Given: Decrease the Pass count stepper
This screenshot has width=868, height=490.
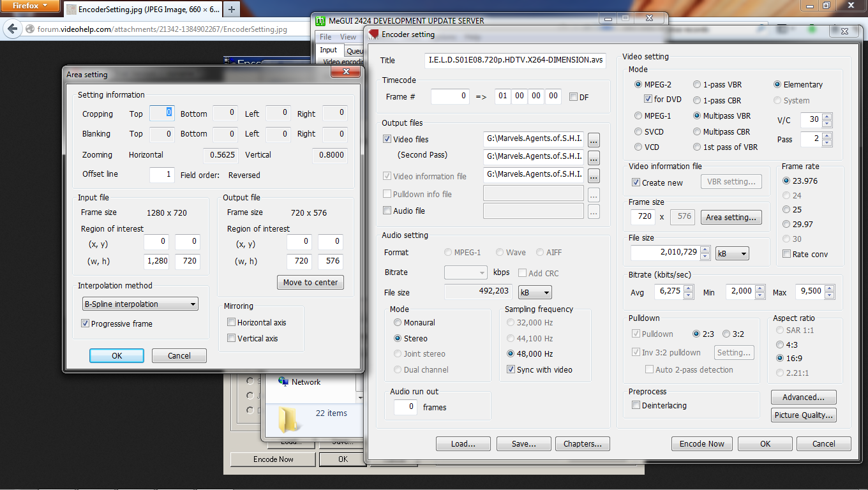Looking at the screenshot, I should (x=827, y=142).
